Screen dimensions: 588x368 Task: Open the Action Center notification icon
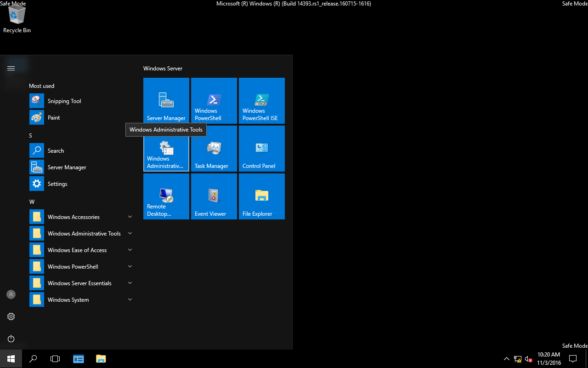[573, 359]
